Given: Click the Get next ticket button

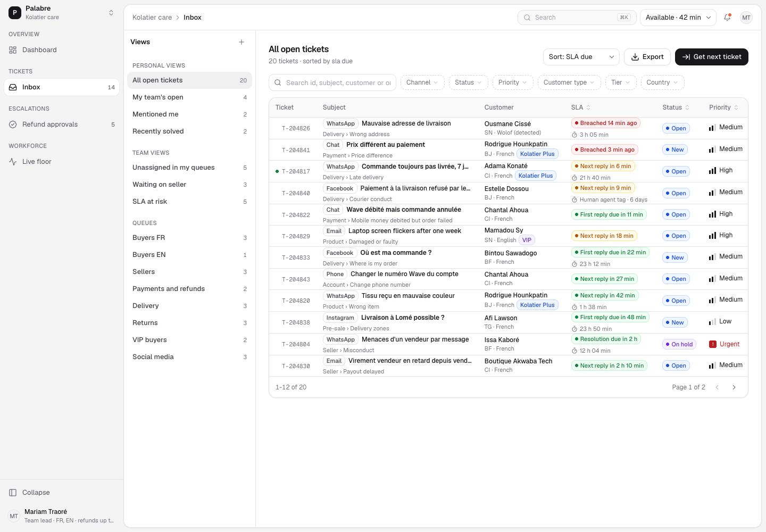Looking at the screenshot, I should click(x=711, y=57).
